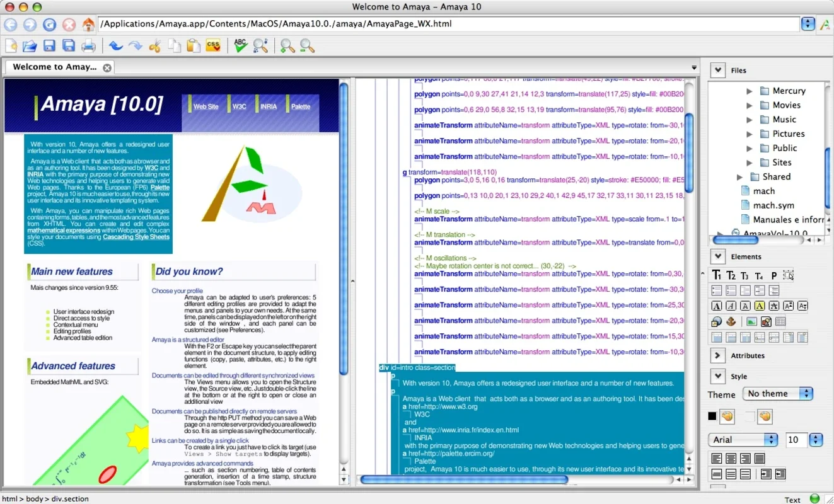Insert a table from the Elements panel
The image size is (834, 504).
pyautogui.click(x=780, y=322)
